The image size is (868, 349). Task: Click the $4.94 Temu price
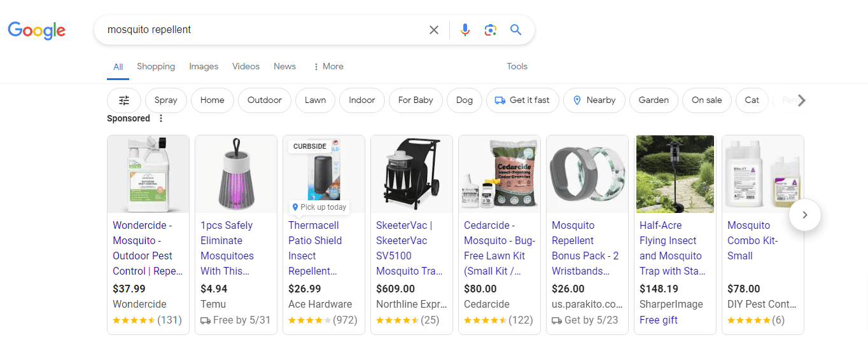214,289
